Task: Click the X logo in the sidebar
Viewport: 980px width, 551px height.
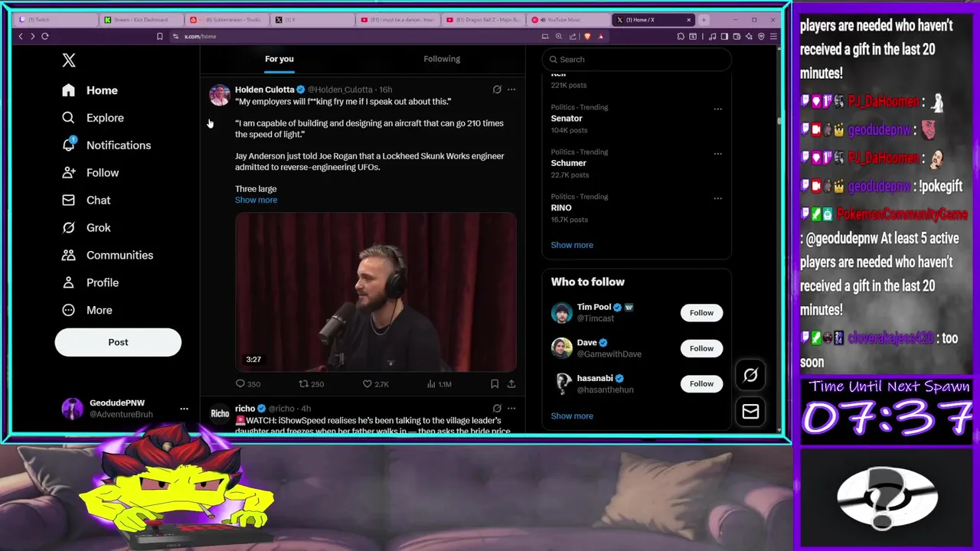Action: (x=69, y=60)
